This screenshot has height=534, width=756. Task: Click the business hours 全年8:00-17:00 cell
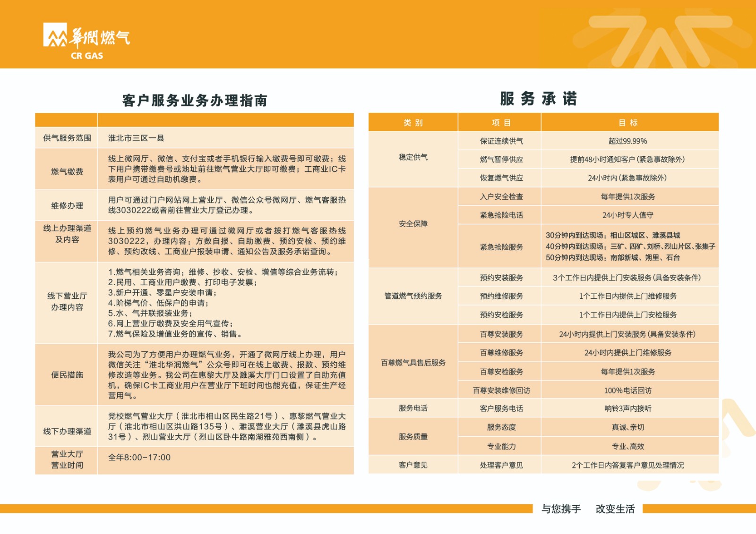tap(139, 458)
